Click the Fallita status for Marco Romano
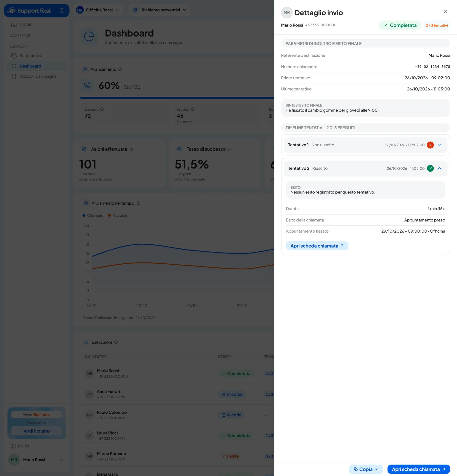The width and height of the screenshot is (457, 476). (230, 456)
